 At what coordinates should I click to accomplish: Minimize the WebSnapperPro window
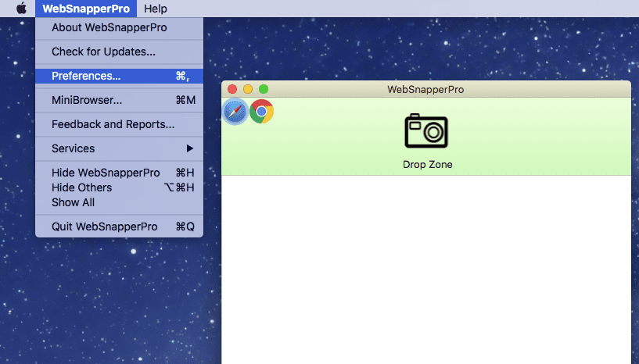(x=248, y=89)
